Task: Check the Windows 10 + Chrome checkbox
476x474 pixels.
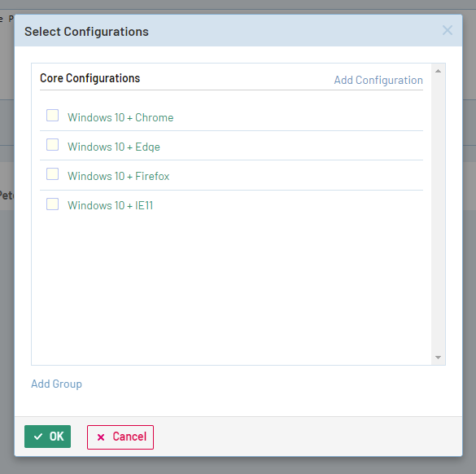Action: coord(52,116)
